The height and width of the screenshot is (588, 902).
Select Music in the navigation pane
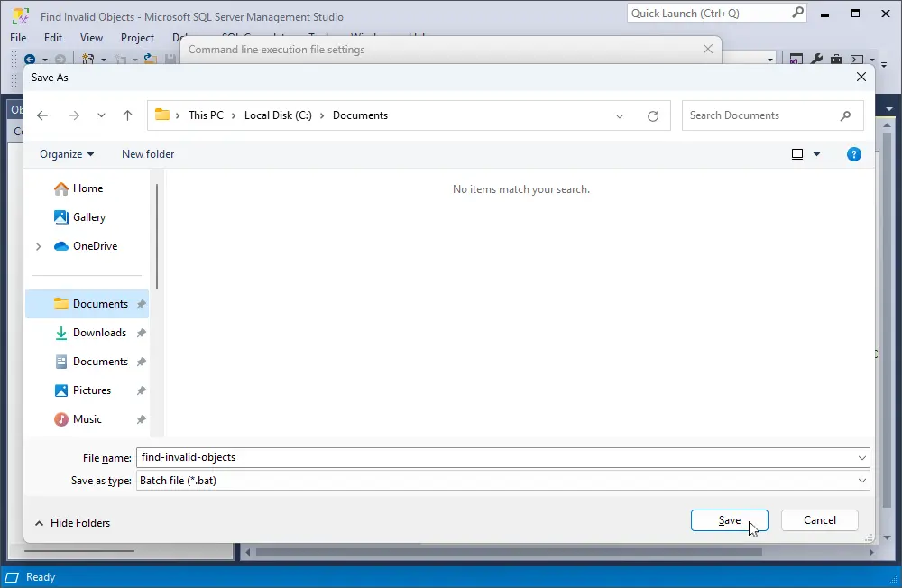pos(87,419)
